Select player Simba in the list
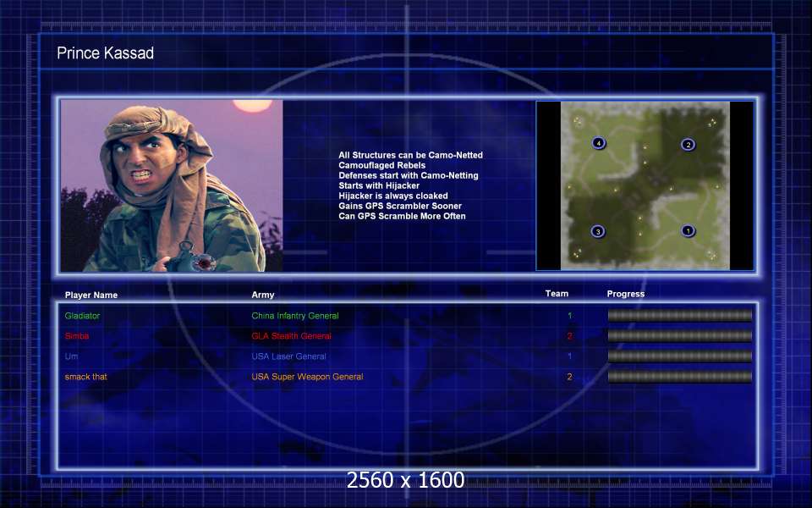812x508 pixels. (x=77, y=336)
